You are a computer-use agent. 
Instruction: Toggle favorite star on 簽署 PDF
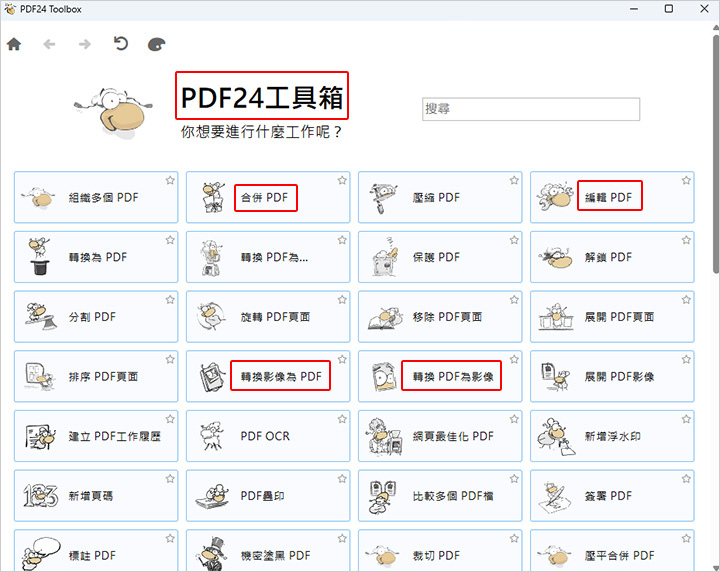click(x=686, y=479)
